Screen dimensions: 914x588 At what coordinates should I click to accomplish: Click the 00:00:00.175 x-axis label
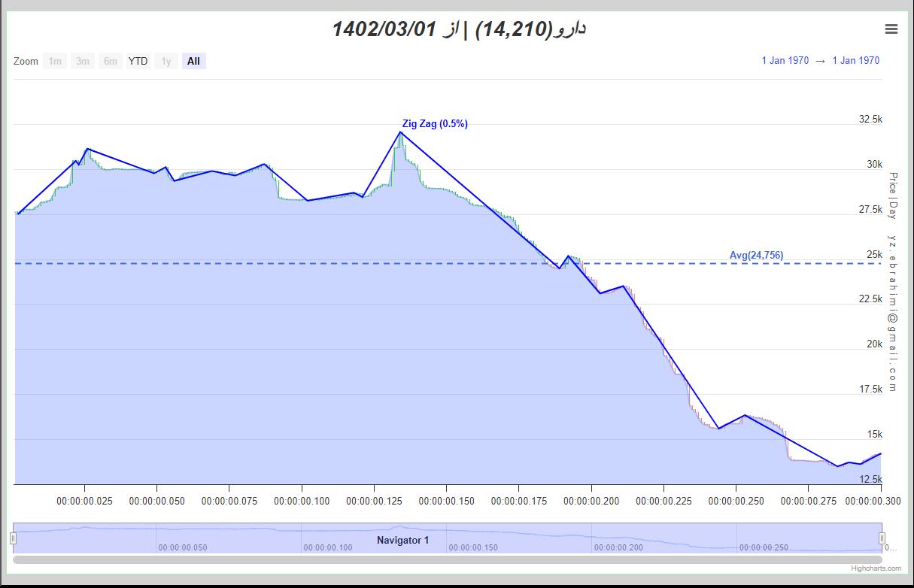click(x=519, y=501)
